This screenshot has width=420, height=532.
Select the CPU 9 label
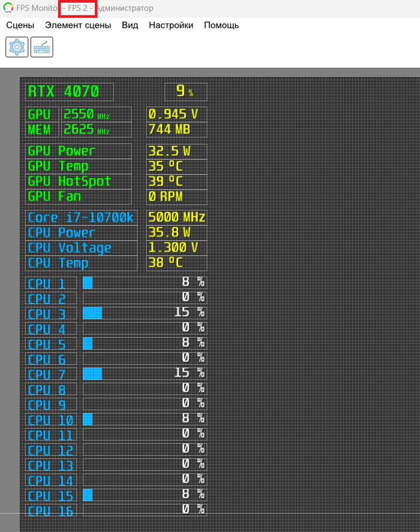point(51,405)
